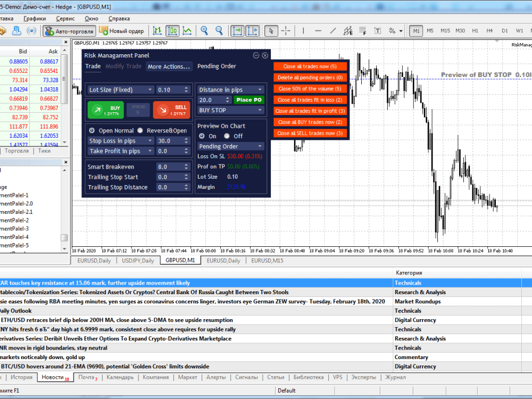Open Окно menu
This screenshot has width=532, height=399.
click(x=92, y=18)
